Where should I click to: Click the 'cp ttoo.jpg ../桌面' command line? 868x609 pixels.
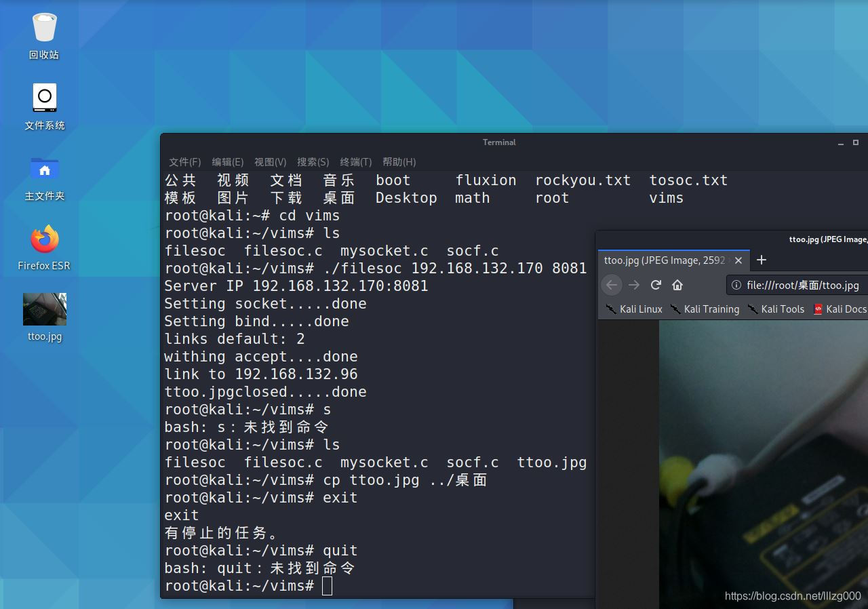click(405, 480)
